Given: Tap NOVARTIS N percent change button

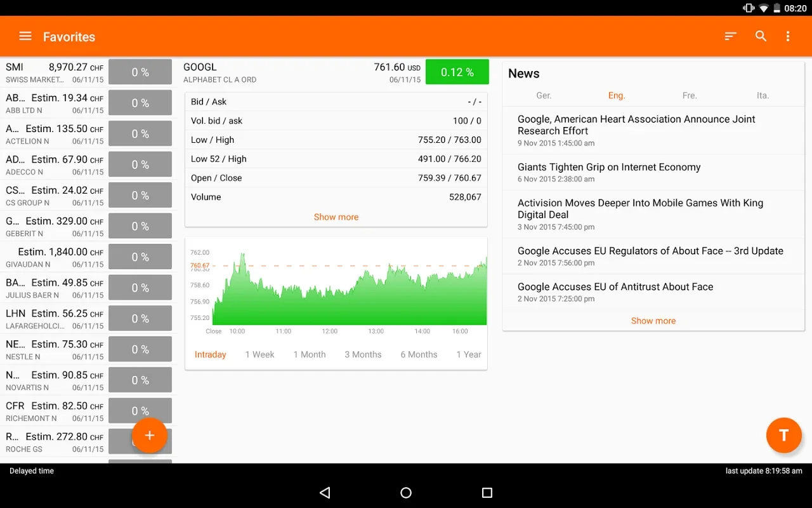Looking at the screenshot, I should click(140, 380).
